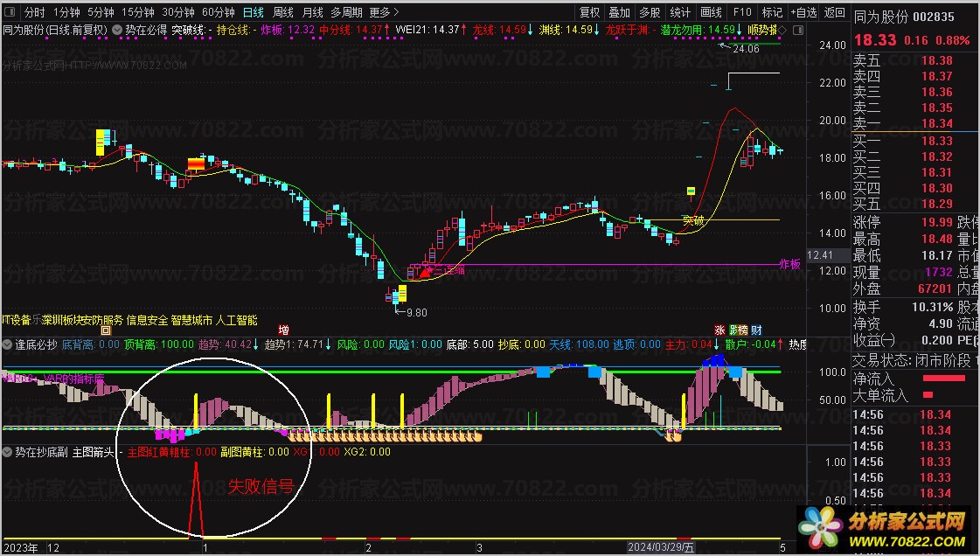Click the 2023年 timeline label
The width and height of the screenshot is (980, 556).
(x=20, y=548)
